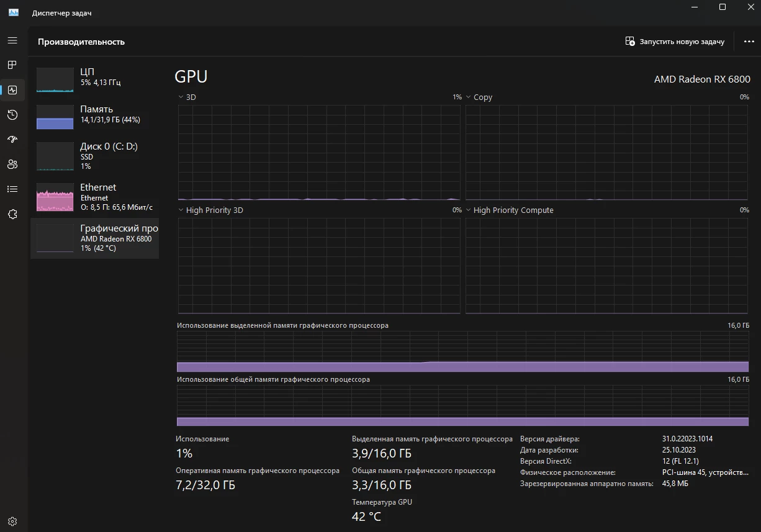Select the Ethernet performance item

click(x=94, y=197)
